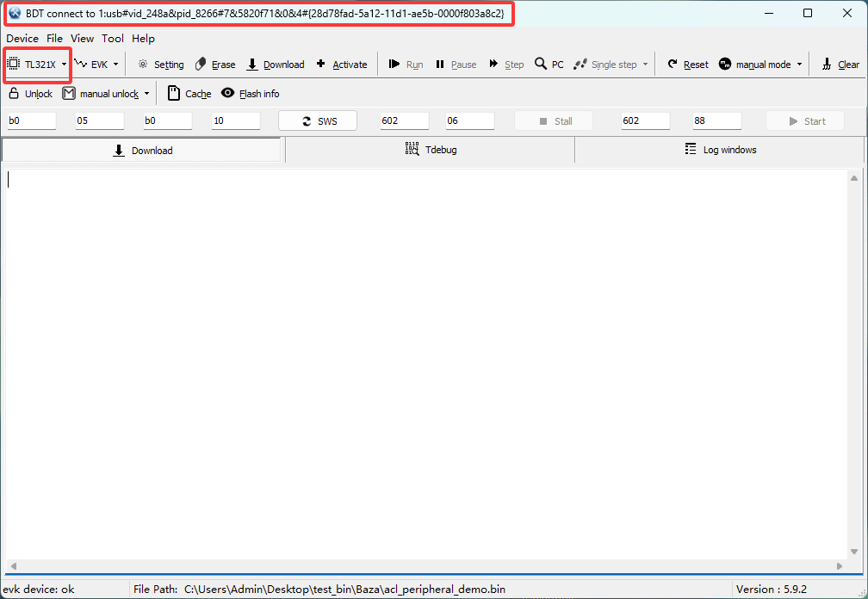
Task: Open the File menu
Action: click(x=54, y=38)
